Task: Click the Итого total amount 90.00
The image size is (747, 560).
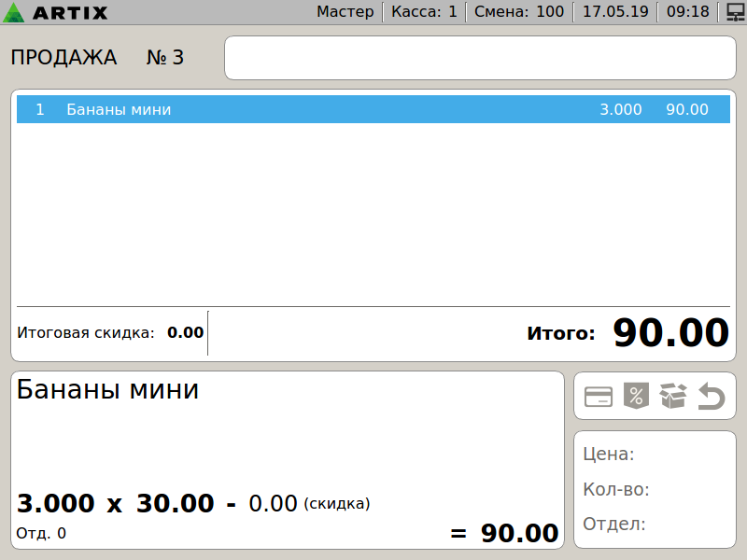Action: 670,332
